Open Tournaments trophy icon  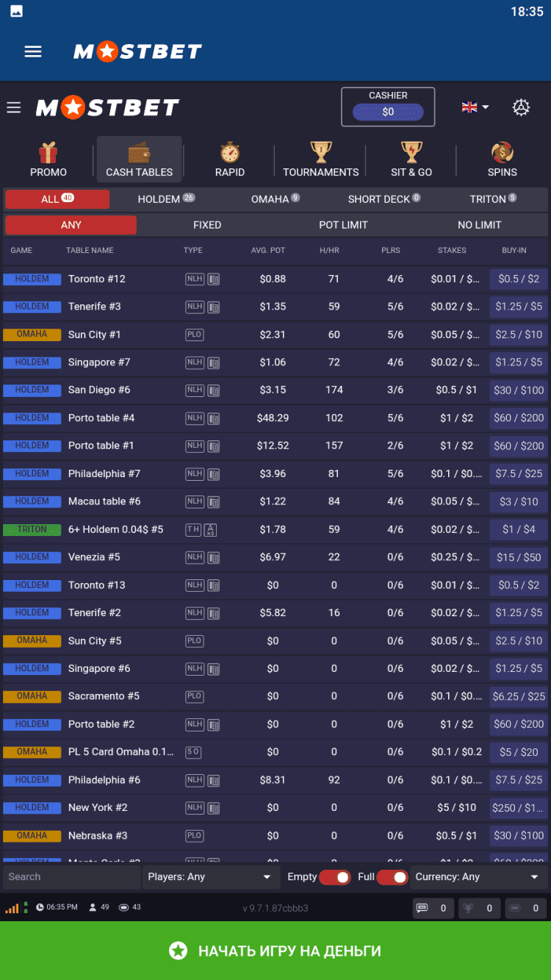[x=321, y=153]
